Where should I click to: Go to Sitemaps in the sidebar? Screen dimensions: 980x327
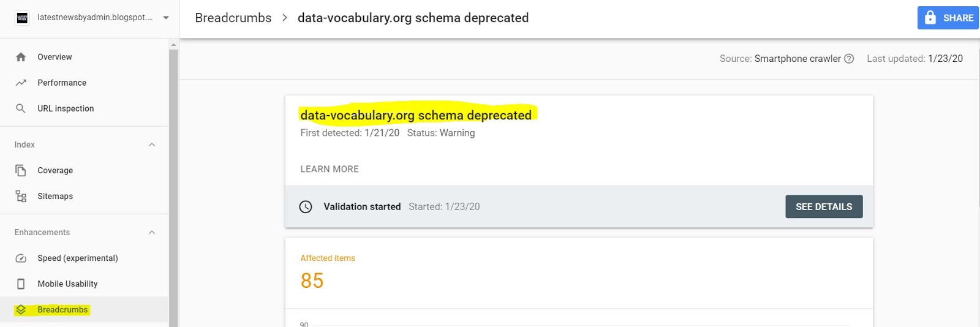85,196
